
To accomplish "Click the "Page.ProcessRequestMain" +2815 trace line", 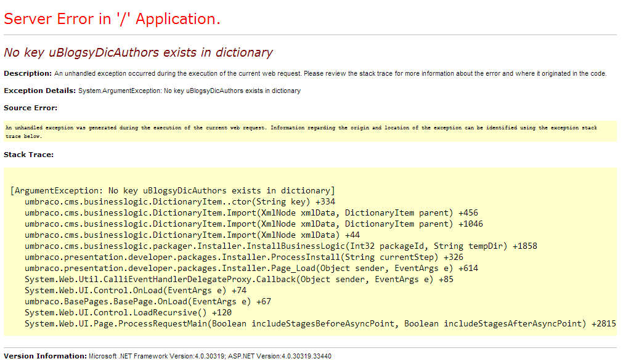I will click(320, 325).
